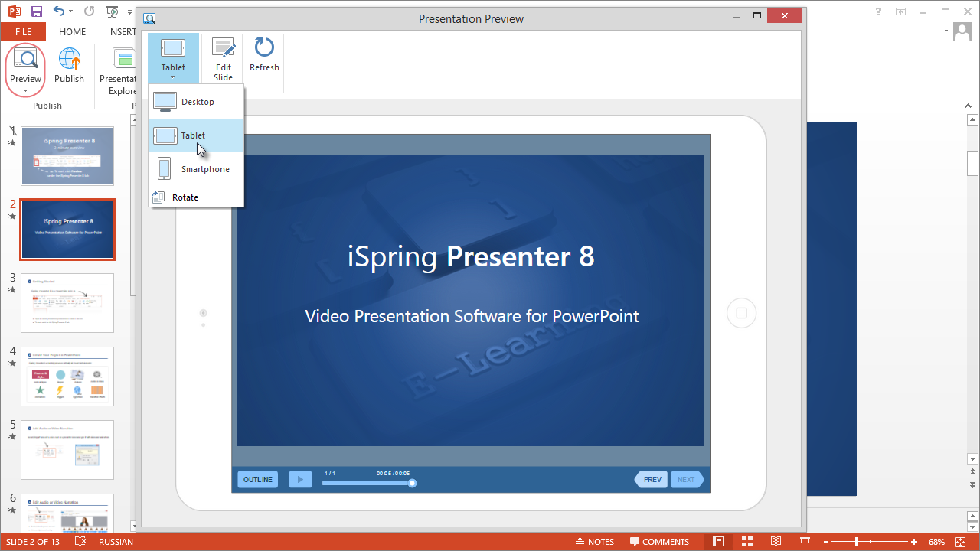Click the zoom in plus button

coord(914,542)
